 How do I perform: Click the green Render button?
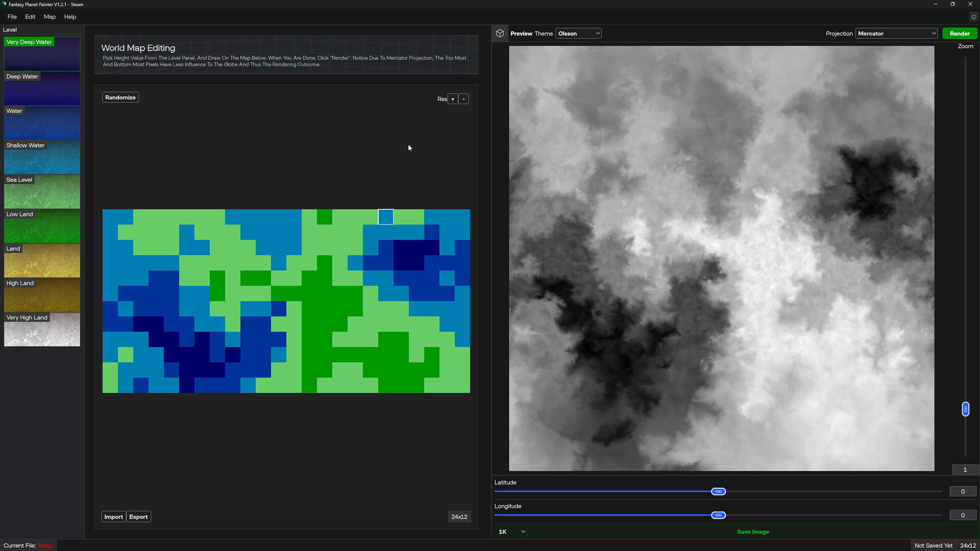960,34
